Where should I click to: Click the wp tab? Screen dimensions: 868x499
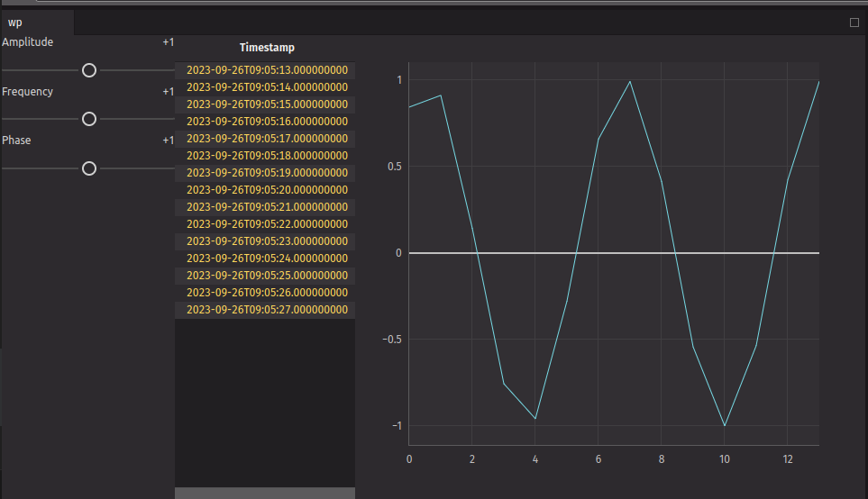(15, 23)
